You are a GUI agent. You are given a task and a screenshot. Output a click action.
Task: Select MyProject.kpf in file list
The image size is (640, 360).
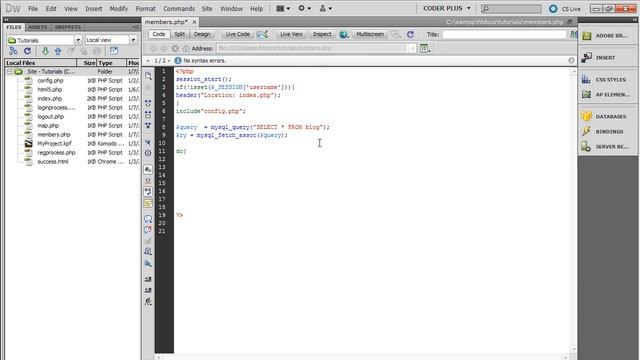(54, 144)
